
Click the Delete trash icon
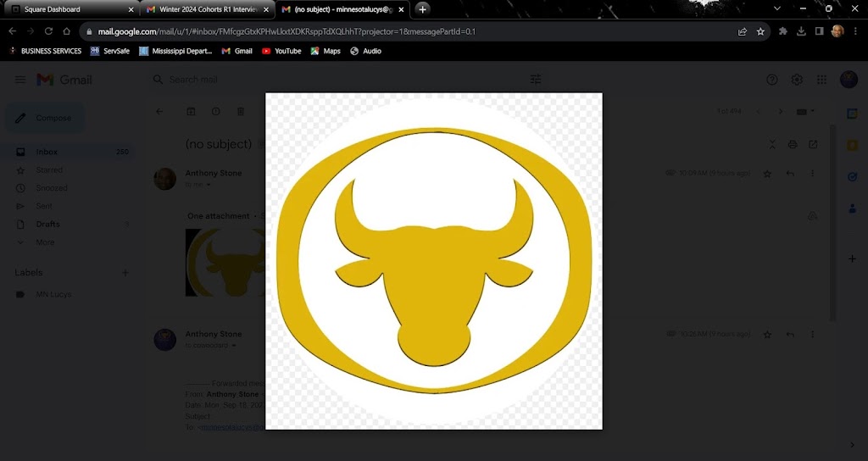[241, 111]
